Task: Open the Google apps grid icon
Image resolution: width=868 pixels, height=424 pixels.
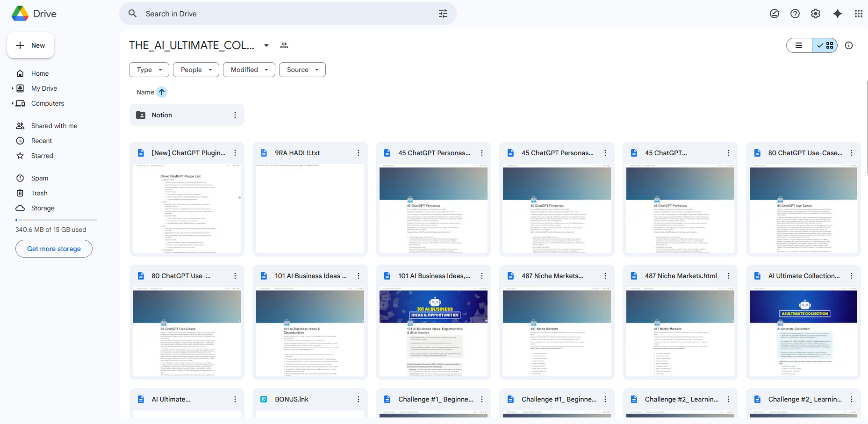Action: [x=859, y=14]
